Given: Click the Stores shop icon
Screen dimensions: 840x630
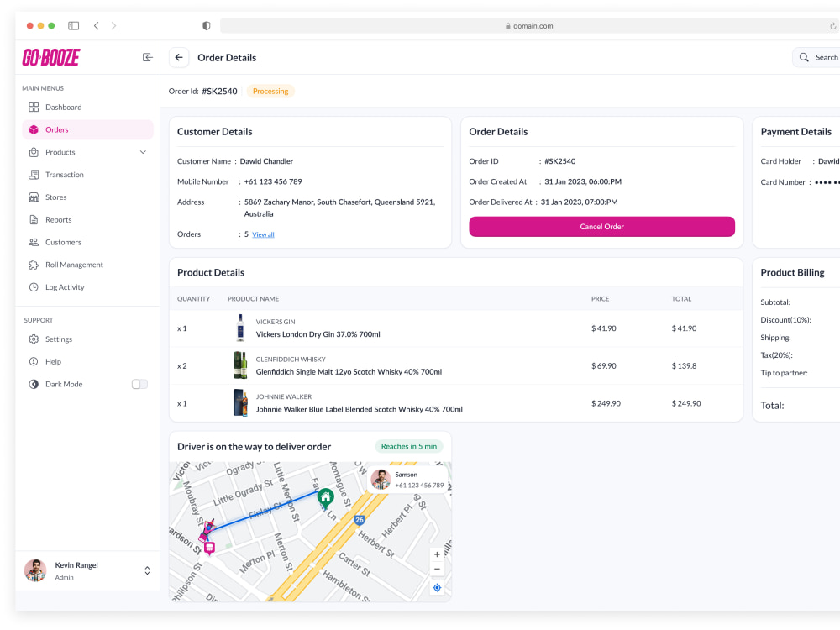Looking at the screenshot, I should click(x=34, y=197).
